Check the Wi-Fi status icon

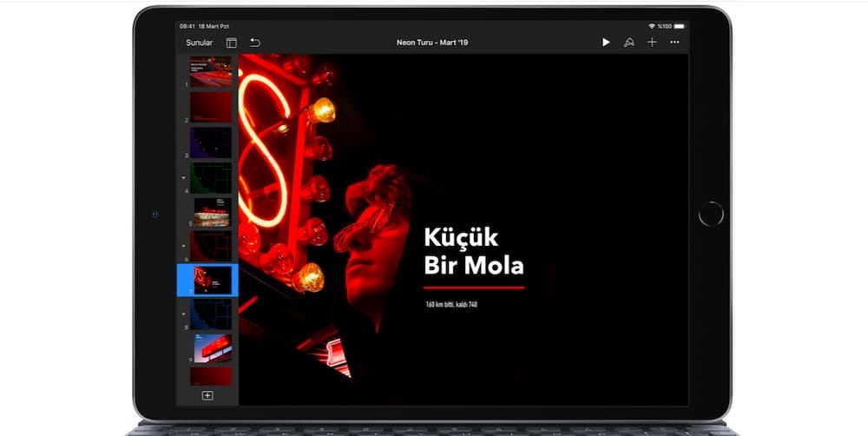[651, 26]
